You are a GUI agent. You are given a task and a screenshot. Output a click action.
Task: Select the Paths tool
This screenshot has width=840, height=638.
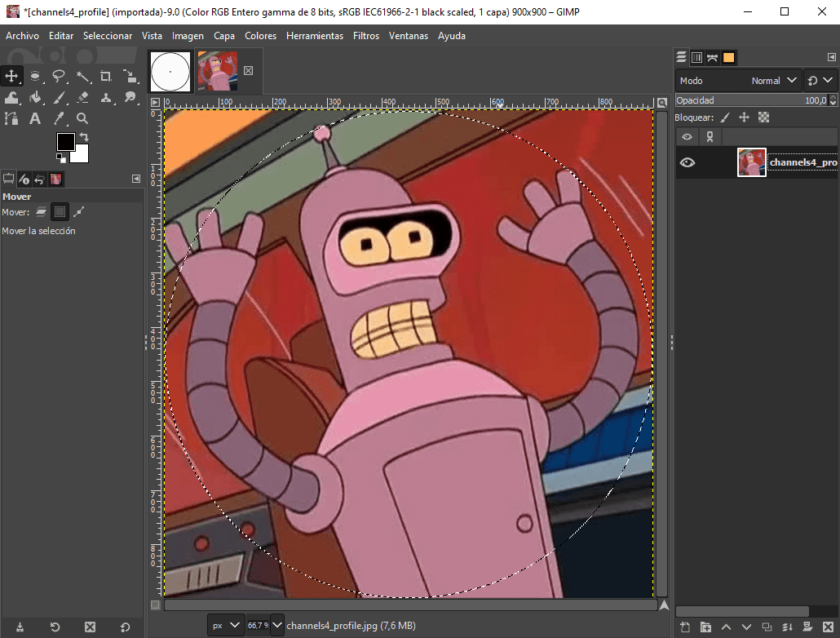[11, 118]
